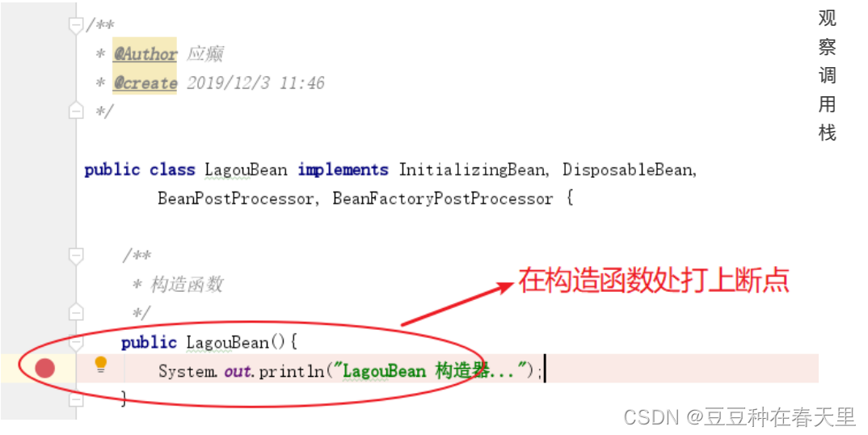Click the BeanPostProcessor interface reference
This screenshot has height=435, width=868.
click(236, 198)
